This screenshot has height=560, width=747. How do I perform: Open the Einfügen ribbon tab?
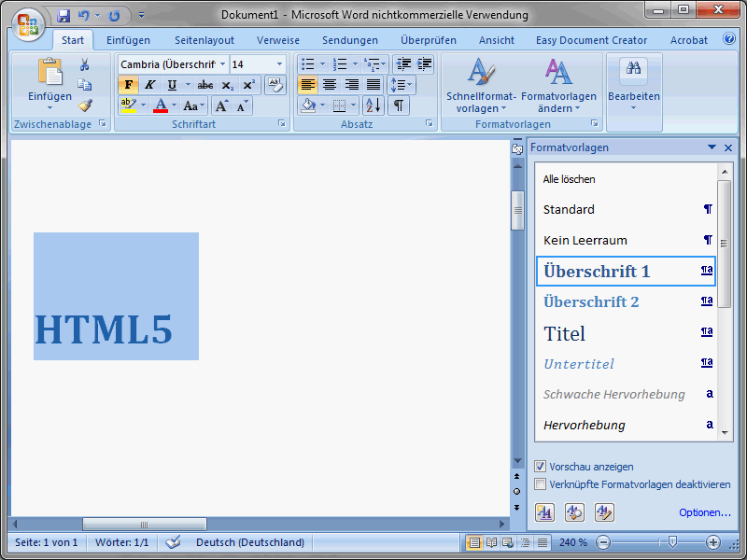pyautogui.click(x=128, y=40)
